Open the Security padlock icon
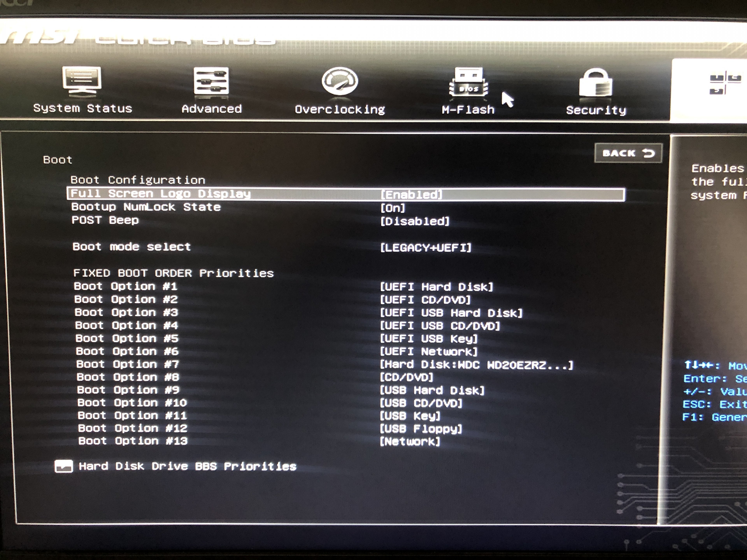Image resolution: width=747 pixels, height=560 pixels. [x=596, y=83]
